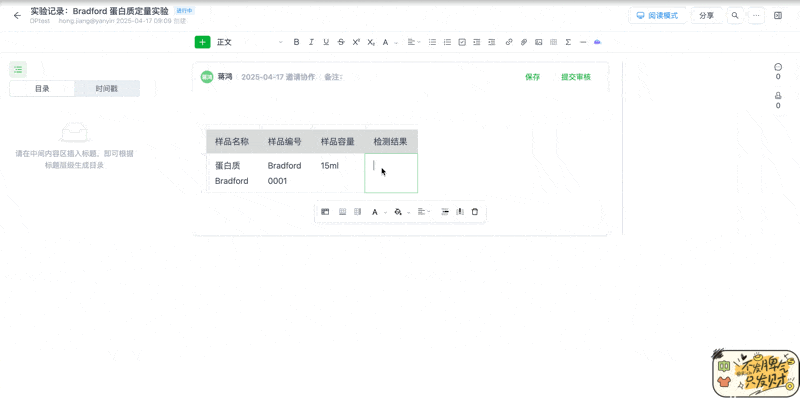Select the 目录 tab

pos(42,89)
